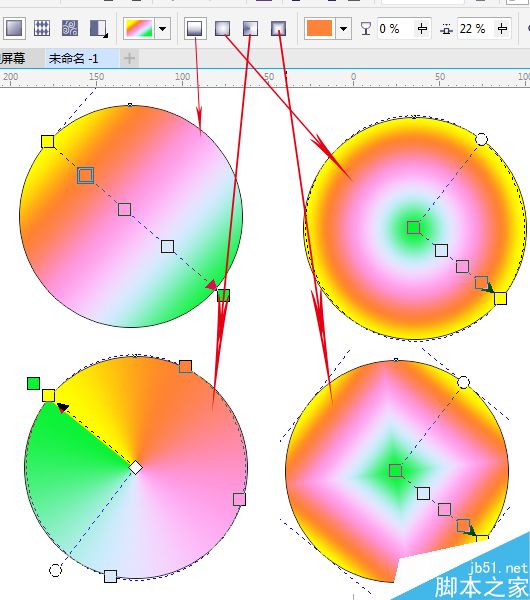Choose Linear fountain fill type

coord(195,28)
